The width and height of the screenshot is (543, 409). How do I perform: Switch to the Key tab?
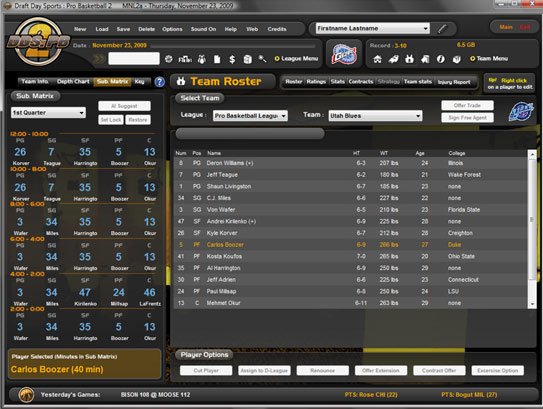pyautogui.click(x=139, y=81)
